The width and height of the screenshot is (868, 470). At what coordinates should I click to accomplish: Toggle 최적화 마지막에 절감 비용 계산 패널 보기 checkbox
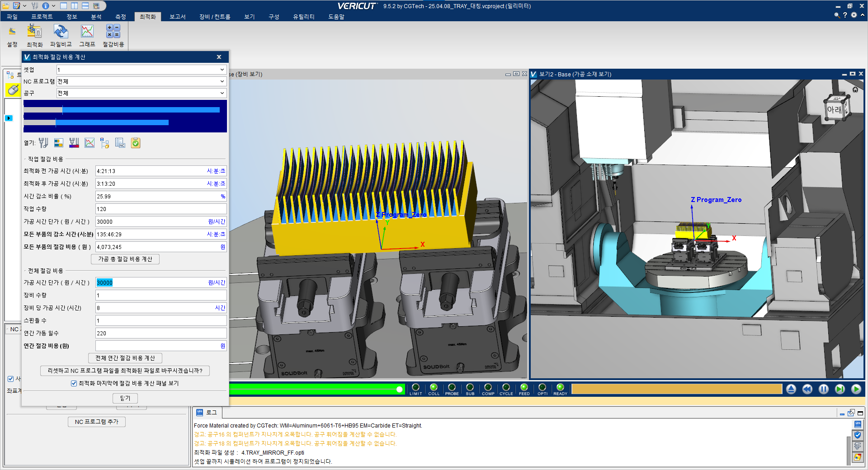pos(74,384)
